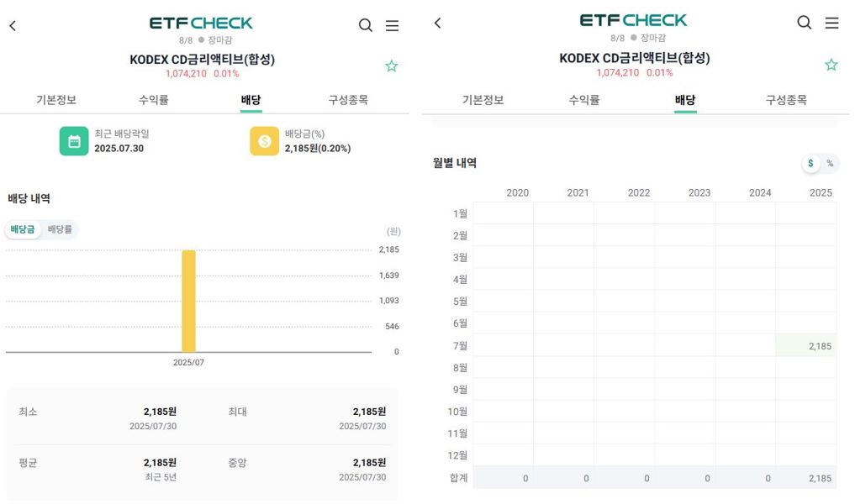The image size is (855, 504).
Task: Click the 2025 column header
Action: point(821,193)
